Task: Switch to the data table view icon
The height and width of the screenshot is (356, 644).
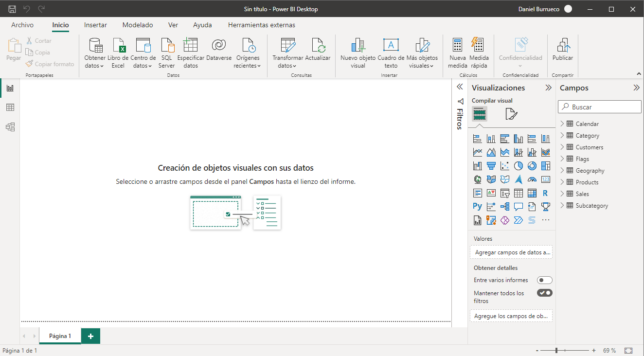Action: click(x=10, y=107)
